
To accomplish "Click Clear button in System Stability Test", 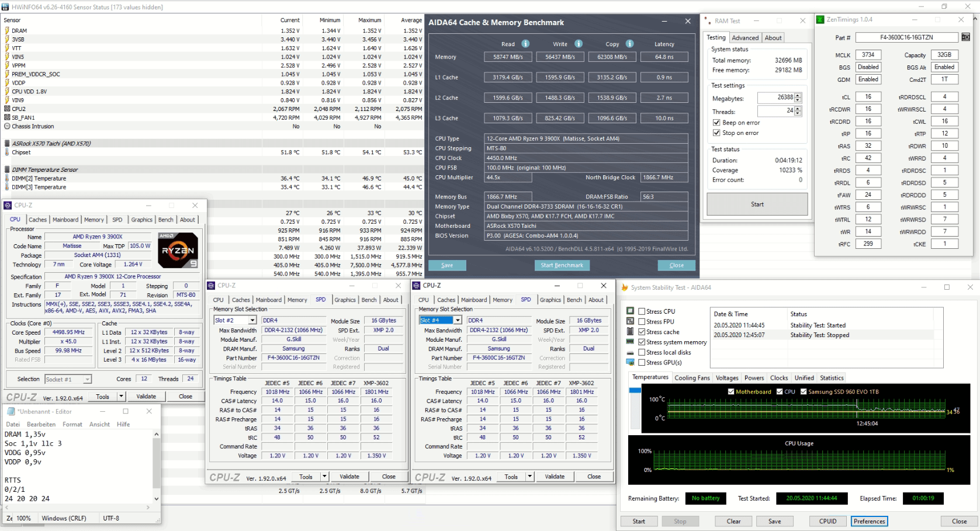I will [733, 521].
